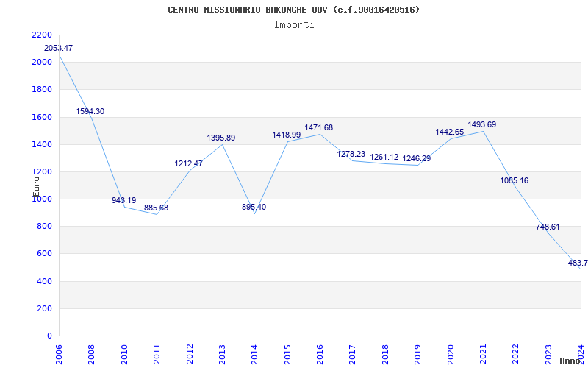The height and width of the screenshot is (368, 588).
Task: Select the 1442.65 data label
Action: tap(450, 132)
